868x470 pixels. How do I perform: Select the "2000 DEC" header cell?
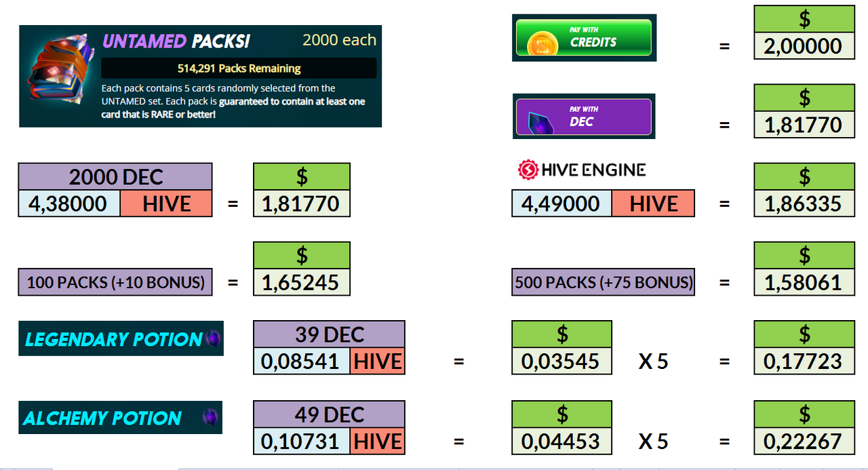(115, 177)
